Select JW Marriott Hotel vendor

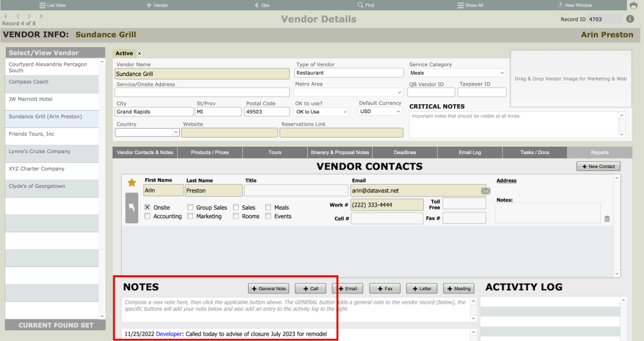52,102
